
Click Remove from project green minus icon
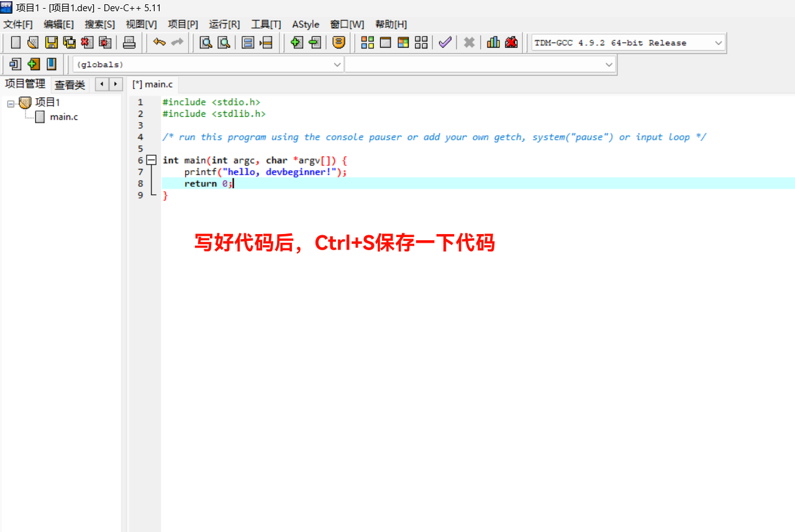pyautogui.click(x=314, y=42)
